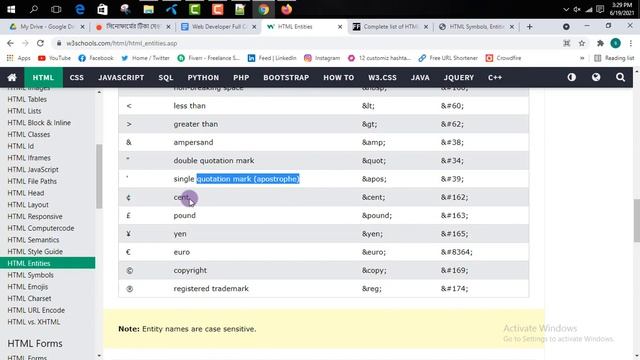Open the Crowdfire bookmark
Viewport: 640px width, 360px height.
tap(503, 58)
